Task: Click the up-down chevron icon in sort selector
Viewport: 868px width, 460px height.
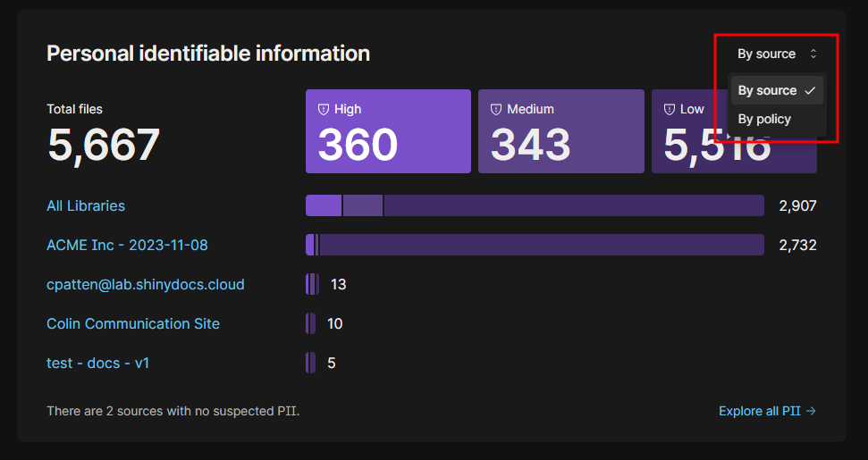Action: (813, 54)
